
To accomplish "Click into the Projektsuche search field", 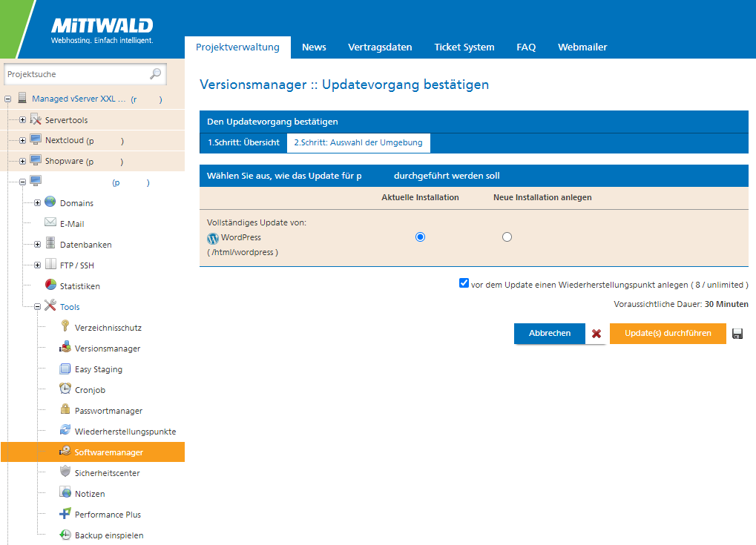I will 85,74.
